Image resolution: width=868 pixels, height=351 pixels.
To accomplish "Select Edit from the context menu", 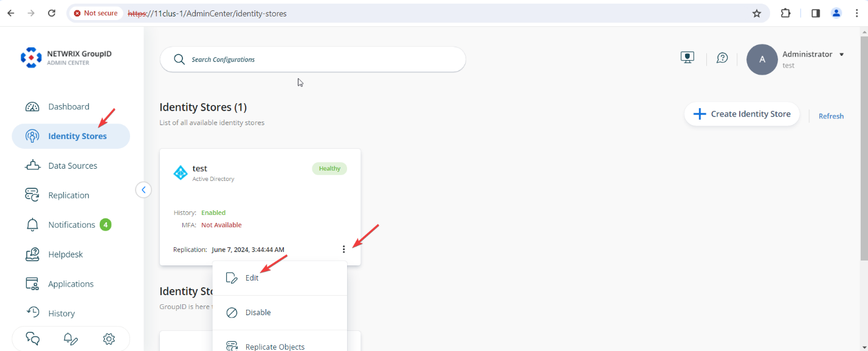I will tap(251, 277).
